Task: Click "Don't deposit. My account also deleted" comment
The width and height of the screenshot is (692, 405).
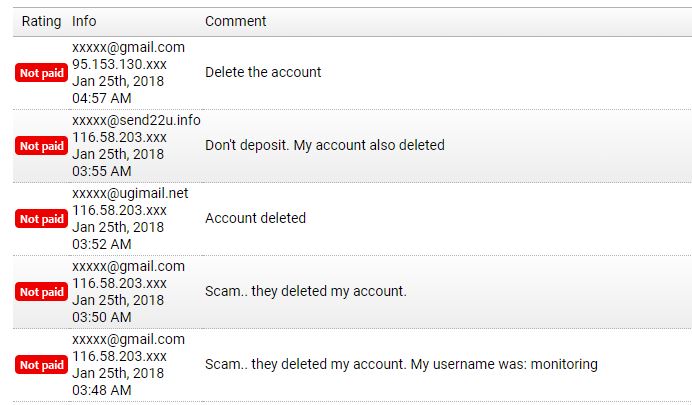Action: [x=324, y=145]
